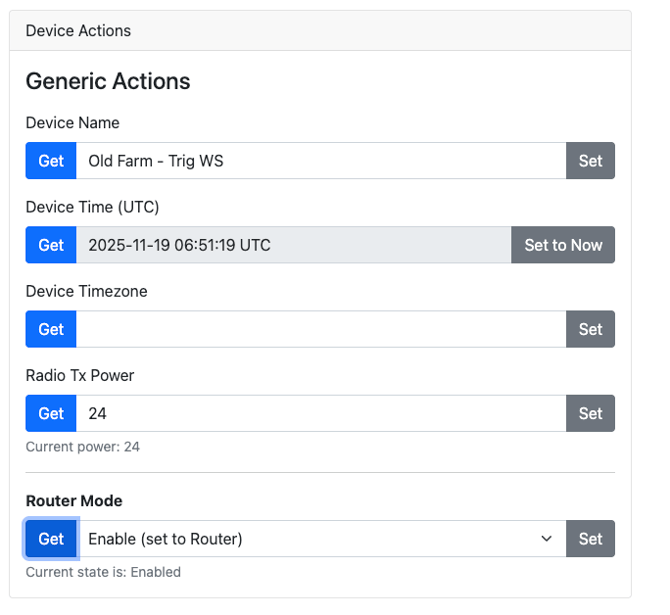
Task: Click the Radio Tx Power input
Action: 320,413
